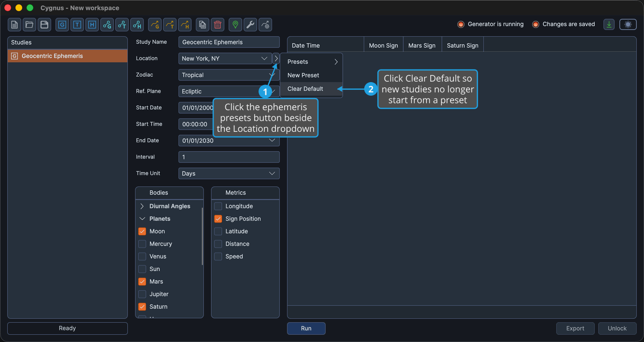Expand the Diurnal Angles group
This screenshot has height=342, width=644.
coord(142,206)
